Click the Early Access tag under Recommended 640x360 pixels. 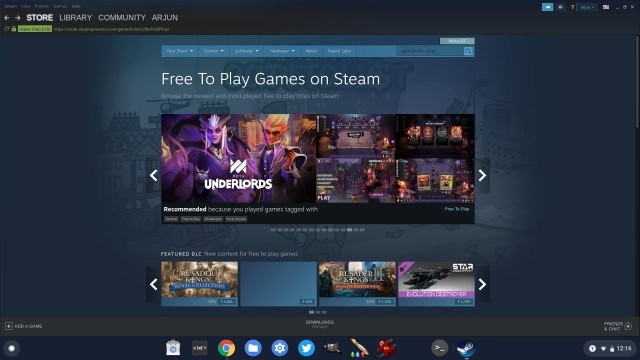tap(236, 219)
